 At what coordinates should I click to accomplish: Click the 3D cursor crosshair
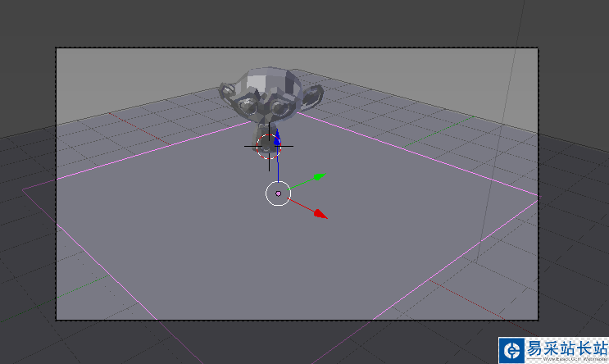pyautogui.click(x=269, y=147)
